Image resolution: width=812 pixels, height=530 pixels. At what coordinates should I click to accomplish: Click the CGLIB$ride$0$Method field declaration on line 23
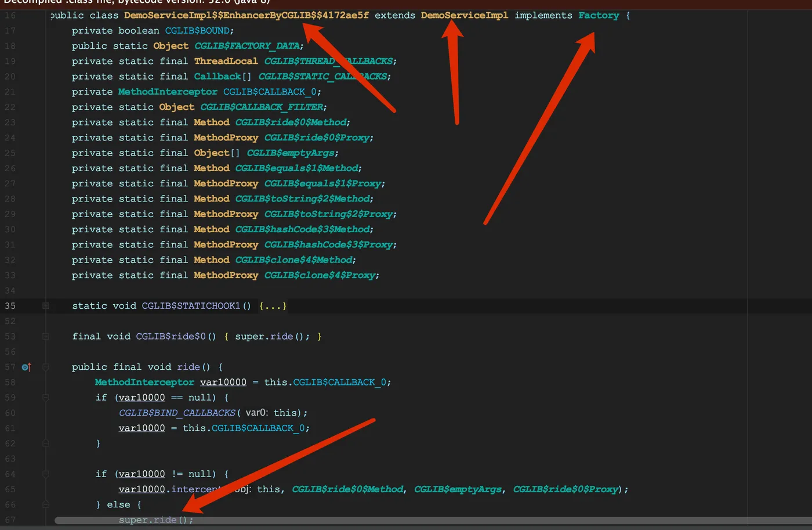291,122
